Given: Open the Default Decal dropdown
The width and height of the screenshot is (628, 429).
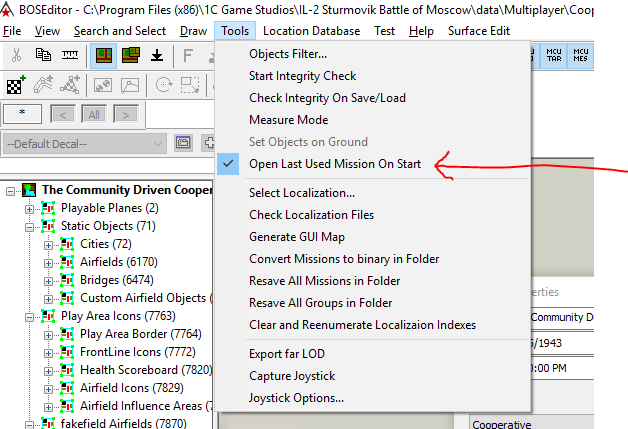Looking at the screenshot, I should 85,144.
